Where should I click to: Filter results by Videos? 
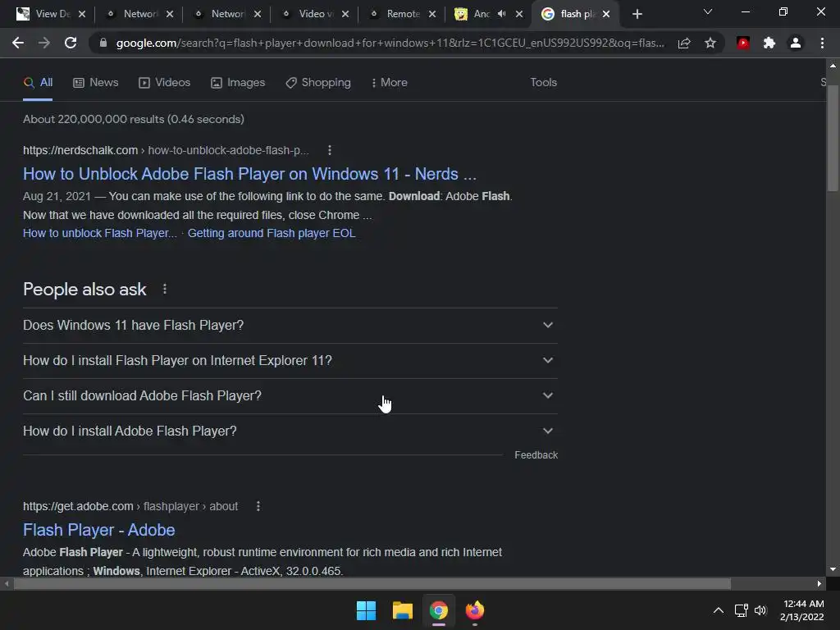[x=164, y=83]
